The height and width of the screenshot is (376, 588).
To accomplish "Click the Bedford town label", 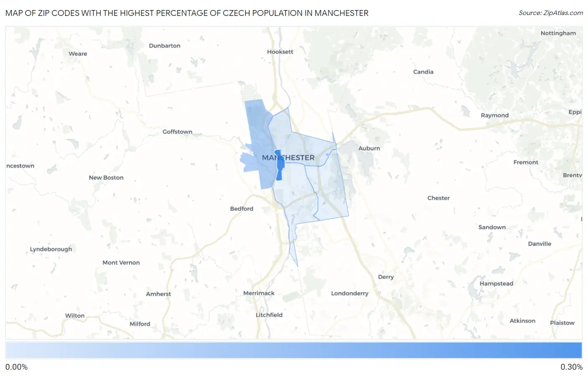I will coord(242,209).
